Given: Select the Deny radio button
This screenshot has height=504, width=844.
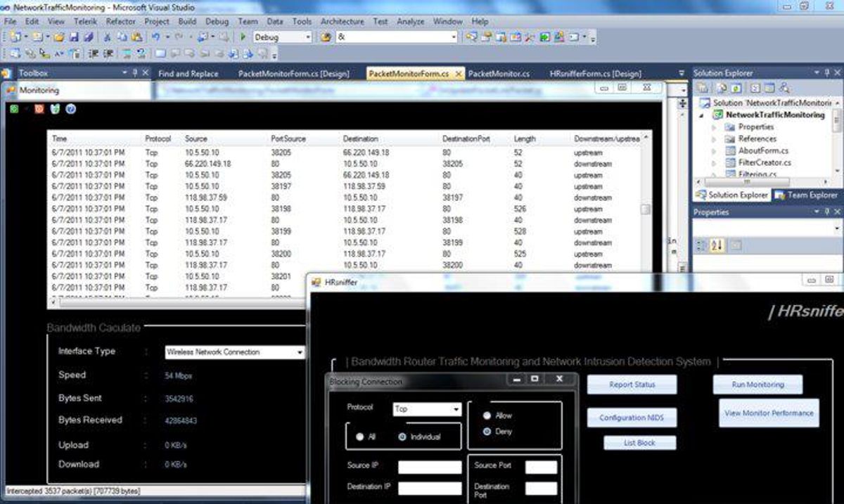Looking at the screenshot, I should pos(487,432).
